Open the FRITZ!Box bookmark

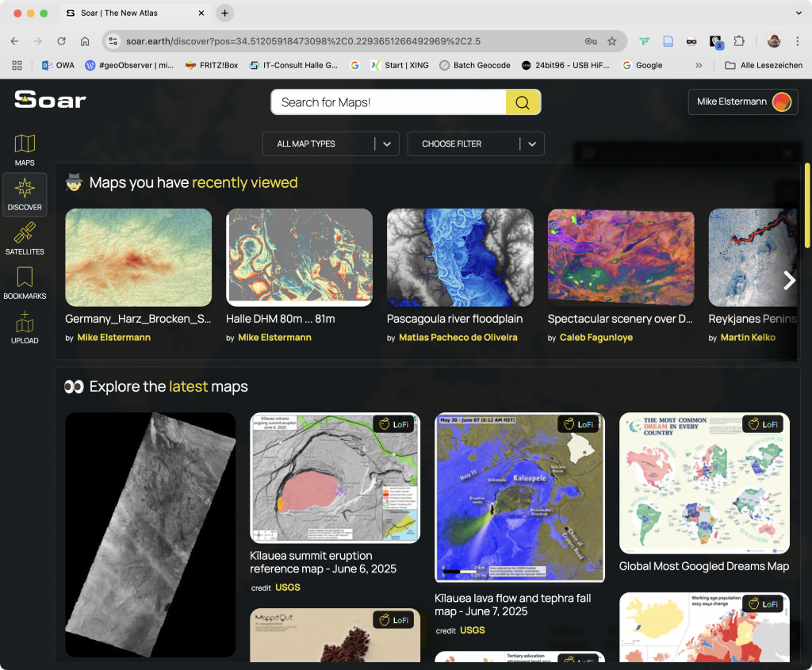pyautogui.click(x=211, y=65)
